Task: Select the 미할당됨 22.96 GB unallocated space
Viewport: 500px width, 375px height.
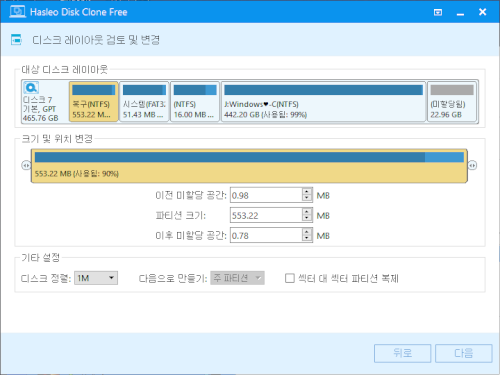Action: click(x=452, y=102)
